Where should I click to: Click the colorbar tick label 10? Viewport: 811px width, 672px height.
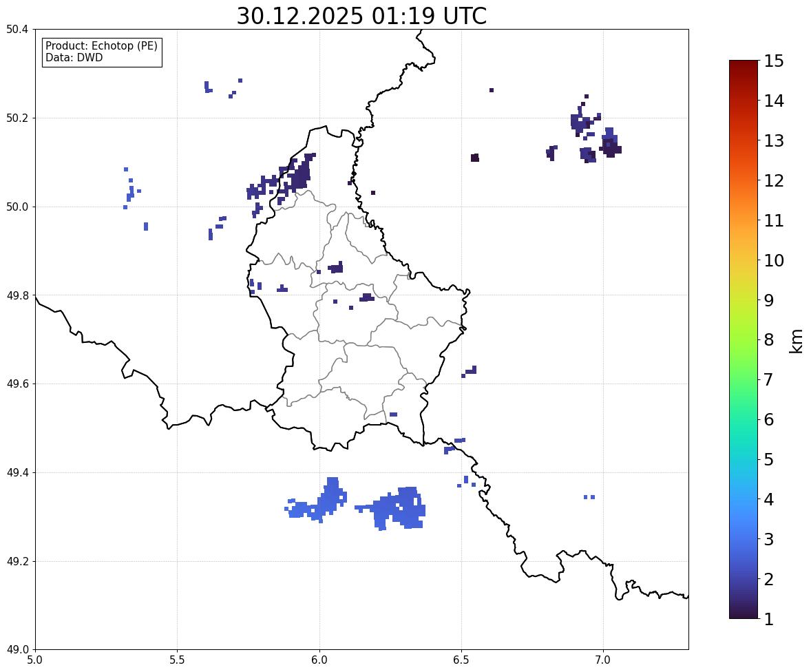(774, 260)
